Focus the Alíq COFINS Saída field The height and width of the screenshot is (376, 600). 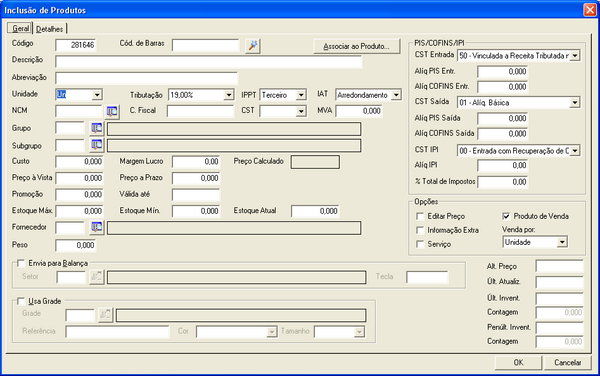coord(502,134)
